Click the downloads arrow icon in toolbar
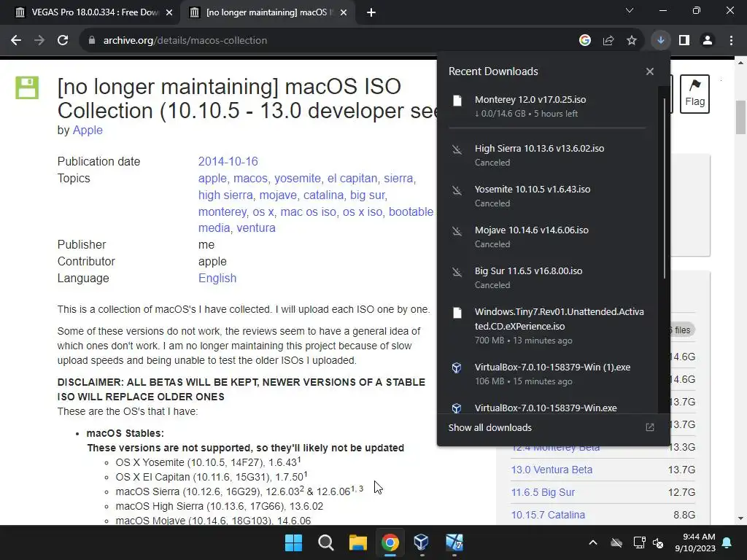 pyautogui.click(x=661, y=41)
